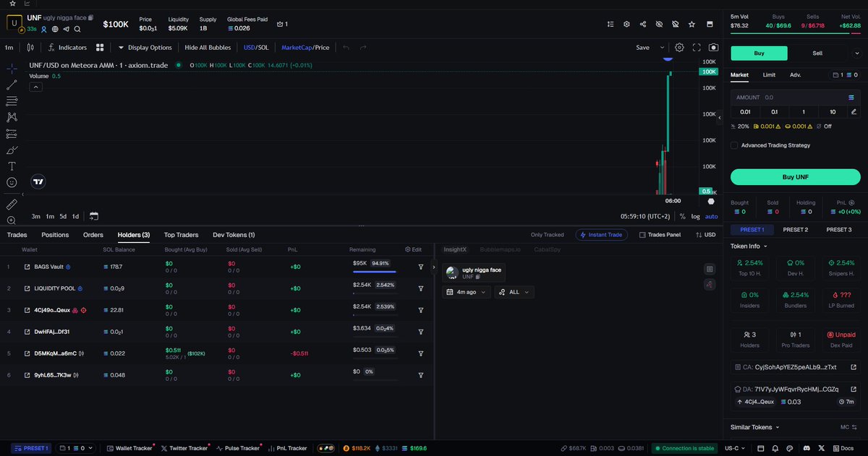The height and width of the screenshot is (456, 868).
Task: Select the brush drawing tool
Action: tap(12, 150)
